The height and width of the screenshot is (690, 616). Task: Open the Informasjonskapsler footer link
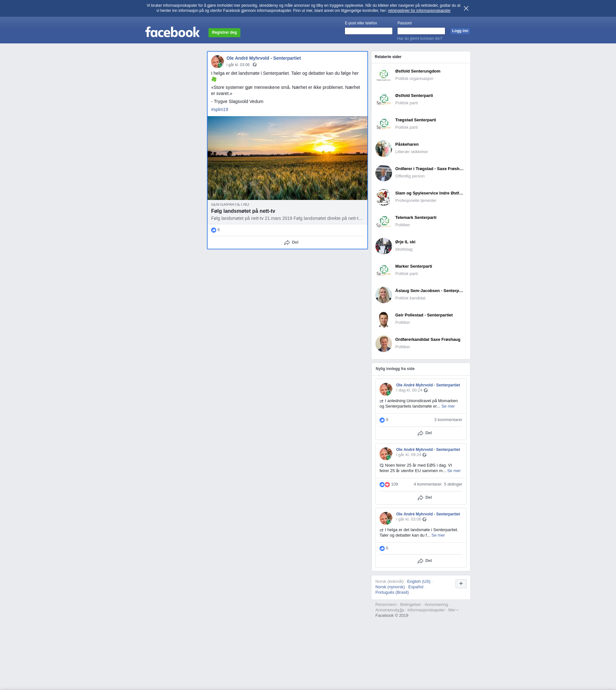(x=426, y=610)
